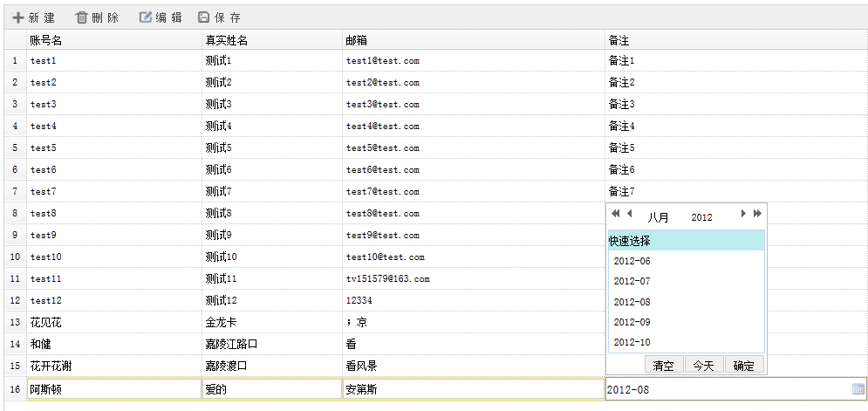
Task: Click the 保存 (save) disk icon
Action: 204,17
